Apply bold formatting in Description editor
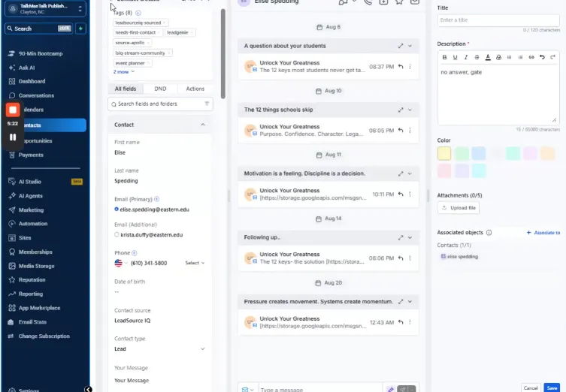Image resolution: width=566 pixels, height=392 pixels. (444, 57)
